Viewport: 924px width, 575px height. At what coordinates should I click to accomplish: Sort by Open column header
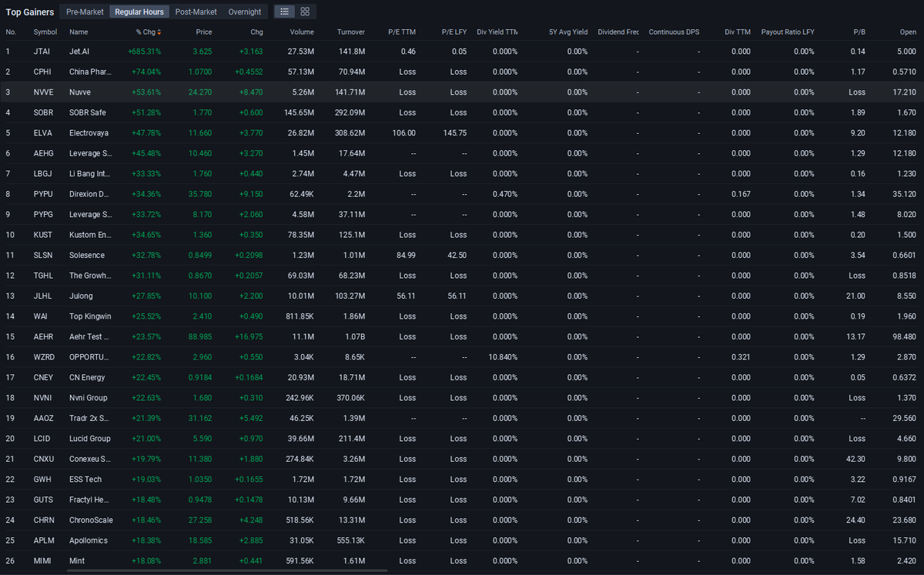point(908,32)
